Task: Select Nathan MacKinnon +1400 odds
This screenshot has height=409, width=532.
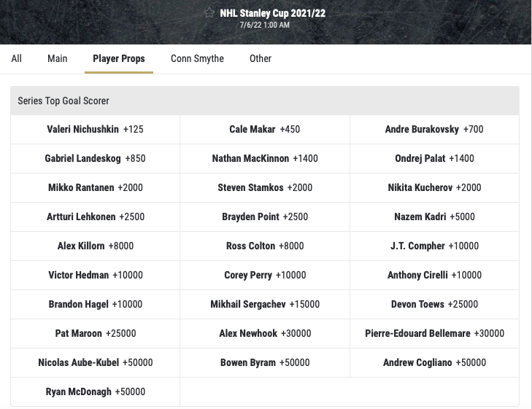Action: 264,158
